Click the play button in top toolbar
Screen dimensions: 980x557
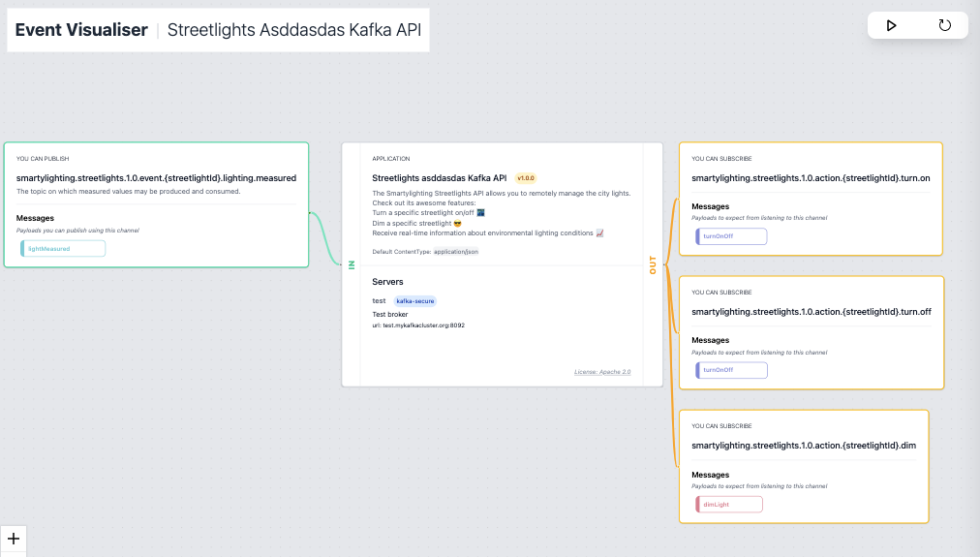click(x=892, y=25)
